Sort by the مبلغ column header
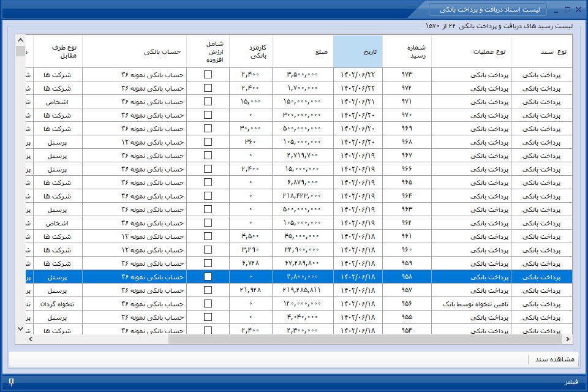588x392 pixels. click(x=303, y=52)
